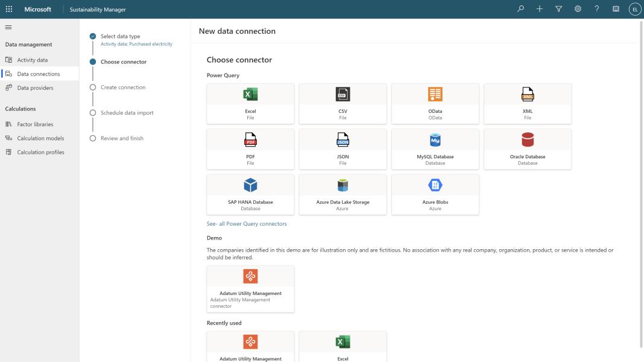Select the Create connection step circle
Image resolution: width=644 pixels, height=362 pixels.
(92, 86)
